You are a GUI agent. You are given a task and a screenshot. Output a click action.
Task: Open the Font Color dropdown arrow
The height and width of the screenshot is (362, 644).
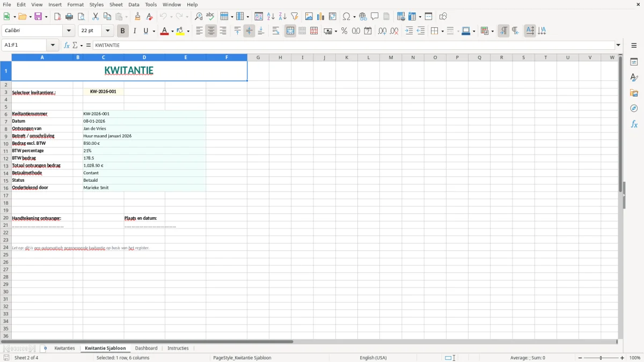click(x=172, y=31)
